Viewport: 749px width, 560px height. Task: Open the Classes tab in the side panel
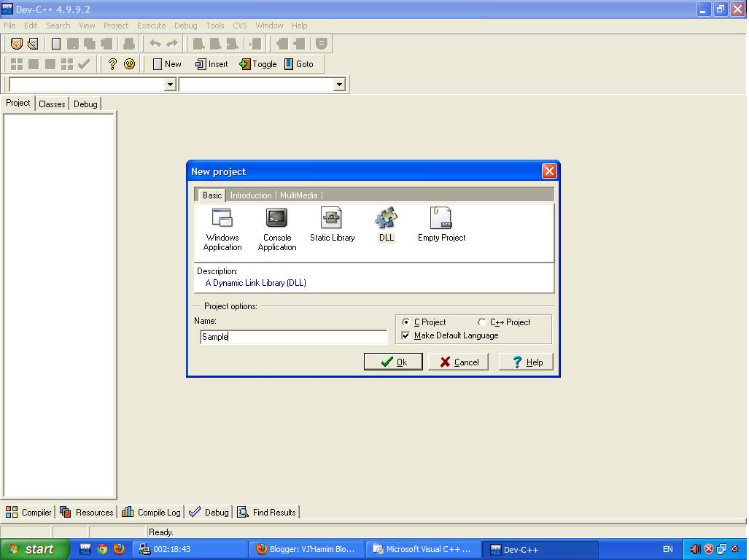(52, 104)
